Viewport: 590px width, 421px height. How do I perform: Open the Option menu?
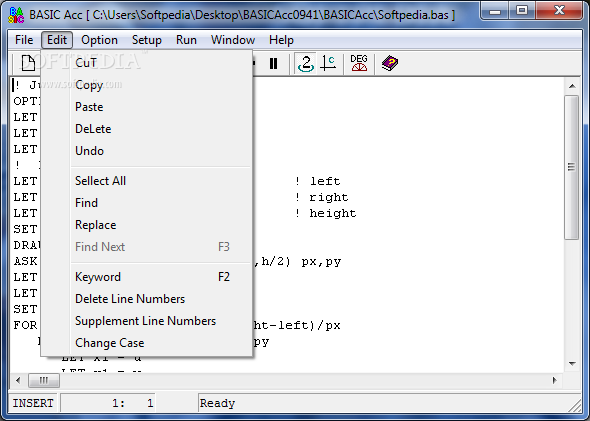99,40
